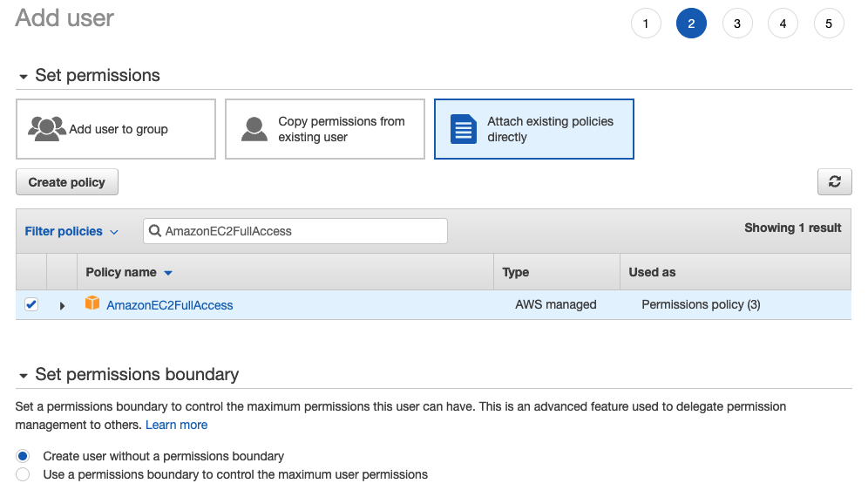Expand the AmazonEC2FullAccess row details arrow
The height and width of the screenshot is (497, 868).
(62, 305)
